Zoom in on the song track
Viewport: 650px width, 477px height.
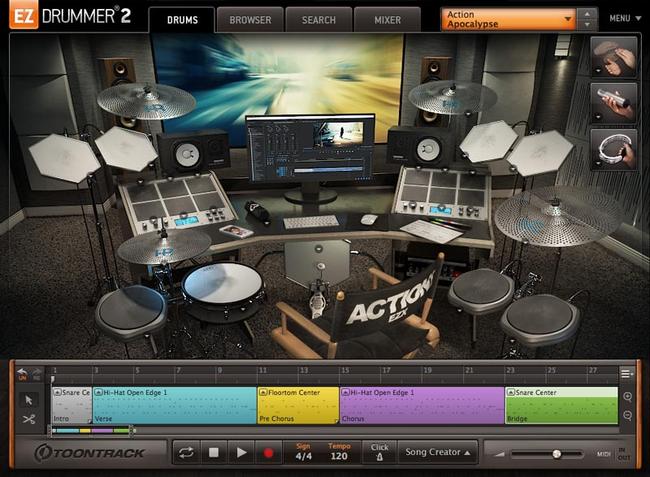[x=628, y=397]
